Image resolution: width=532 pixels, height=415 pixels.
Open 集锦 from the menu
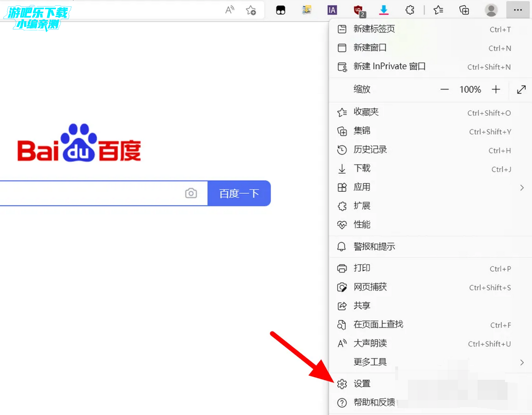[430, 130]
